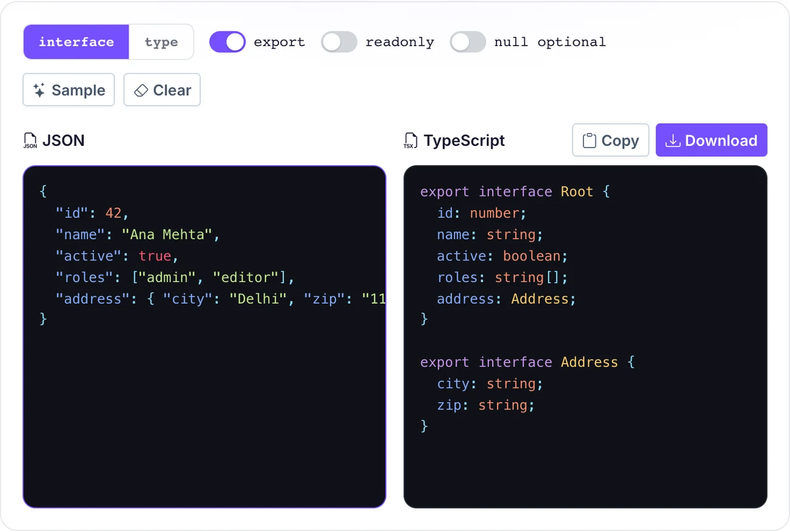
Task: Click the 'readonly' toggle label
Action: click(x=400, y=42)
